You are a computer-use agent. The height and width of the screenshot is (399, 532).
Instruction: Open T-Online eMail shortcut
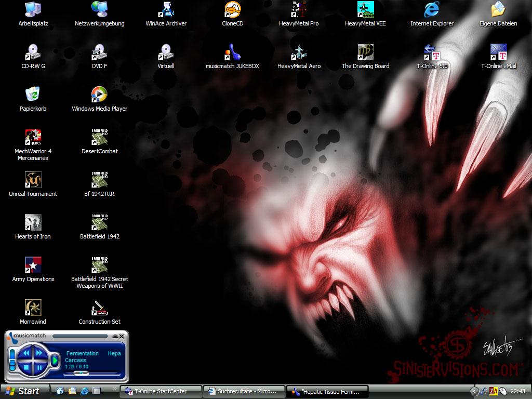tap(498, 56)
